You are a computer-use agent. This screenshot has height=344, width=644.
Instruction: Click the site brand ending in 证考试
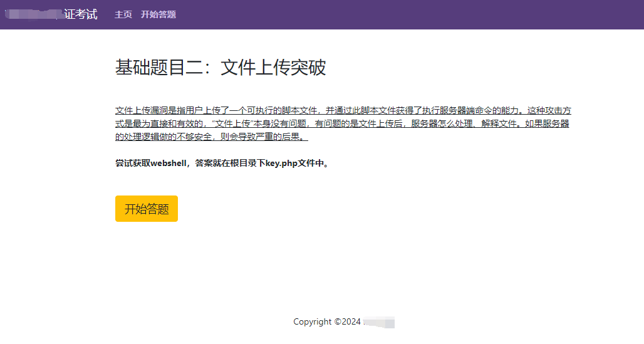(x=51, y=14)
